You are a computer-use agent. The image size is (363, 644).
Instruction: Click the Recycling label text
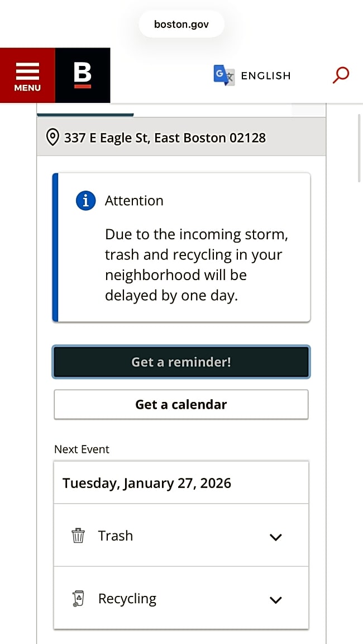coord(127,599)
